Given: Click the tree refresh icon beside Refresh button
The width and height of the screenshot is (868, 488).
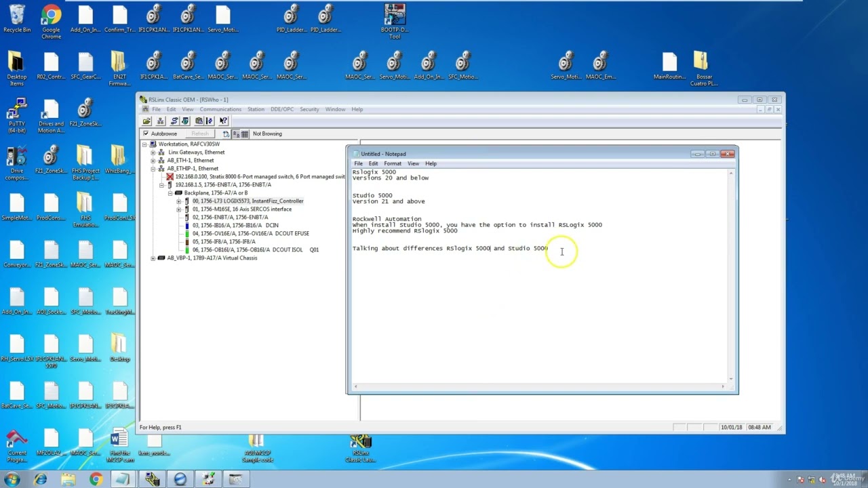Looking at the screenshot, I should click(x=226, y=134).
